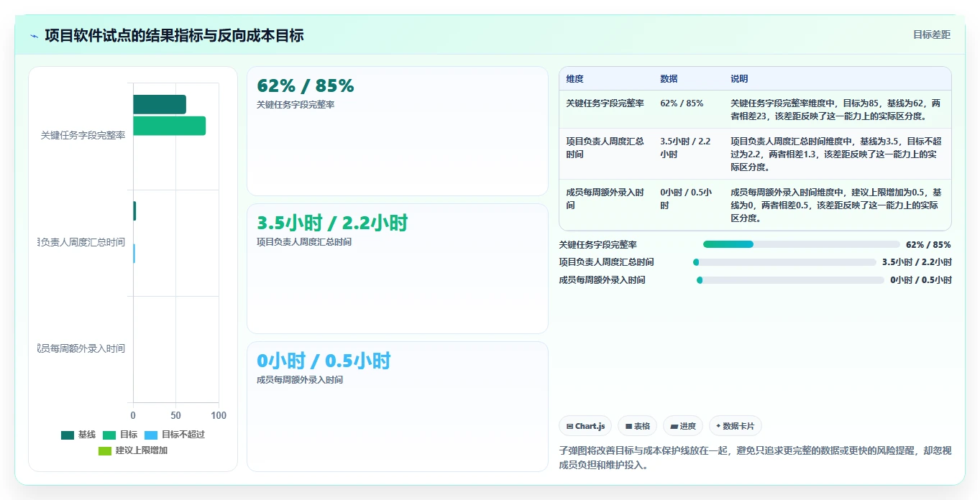Select the Chart.js tag chip
Image resolution: width=980 pixels, height=500 pixels.
coord(585,426)
